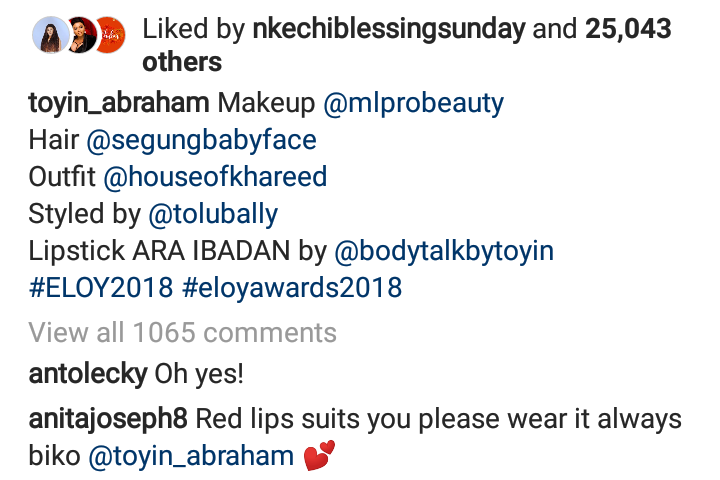View all 1065 comments
This screenshot has height=480, width=720.
182,332
